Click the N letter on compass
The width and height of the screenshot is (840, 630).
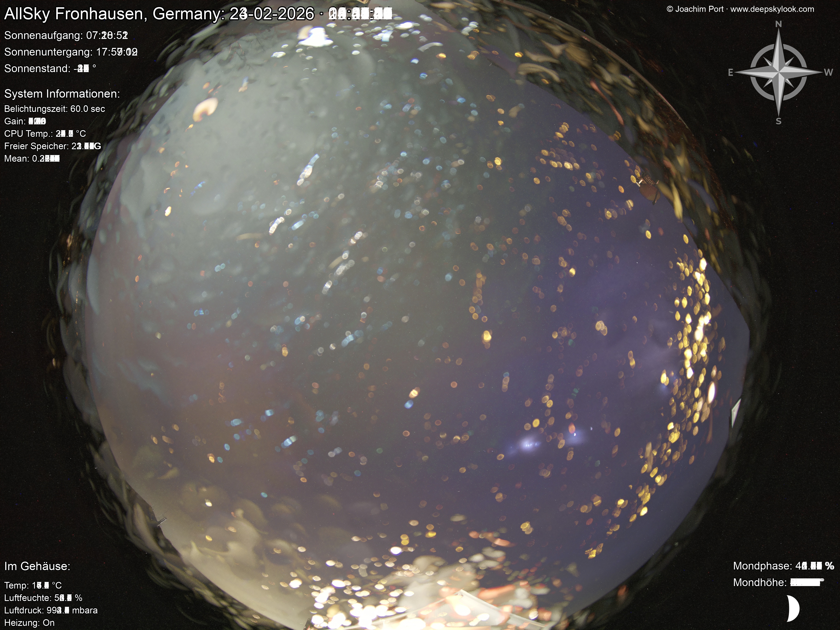778,24
